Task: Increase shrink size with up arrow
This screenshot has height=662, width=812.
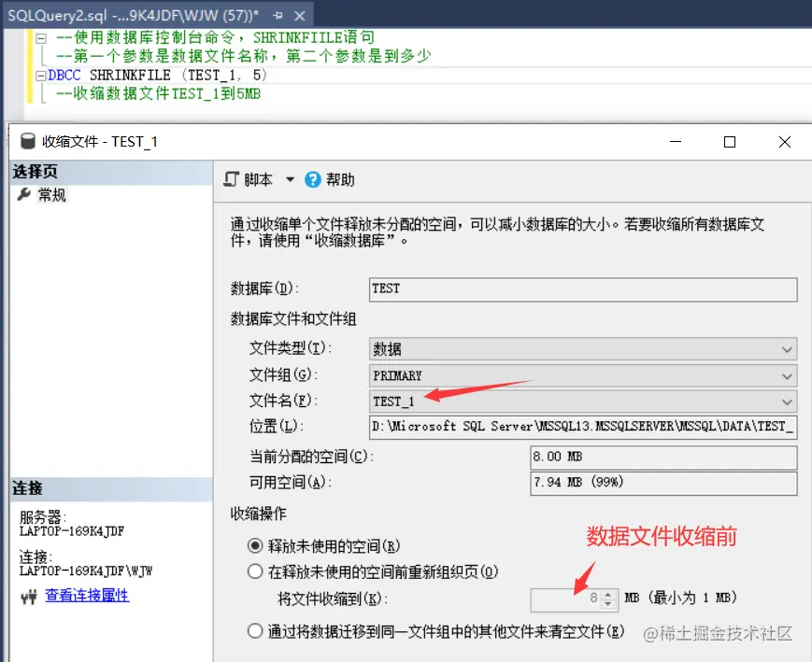Action: (608, 594)
